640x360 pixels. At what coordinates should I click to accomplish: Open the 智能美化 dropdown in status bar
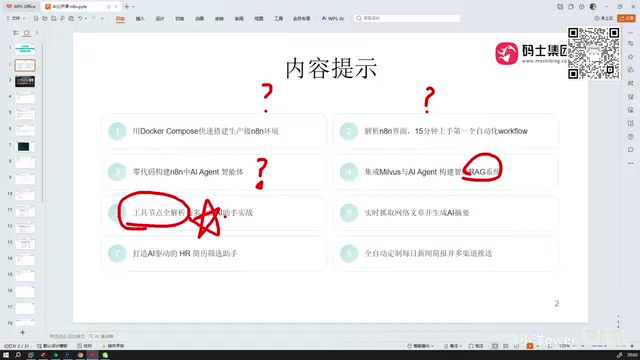tap(420, 346)
